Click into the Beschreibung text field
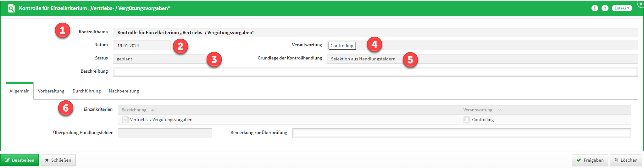This screenshot has width=644, height=168. pyautogui.click(x=375, y=72)
